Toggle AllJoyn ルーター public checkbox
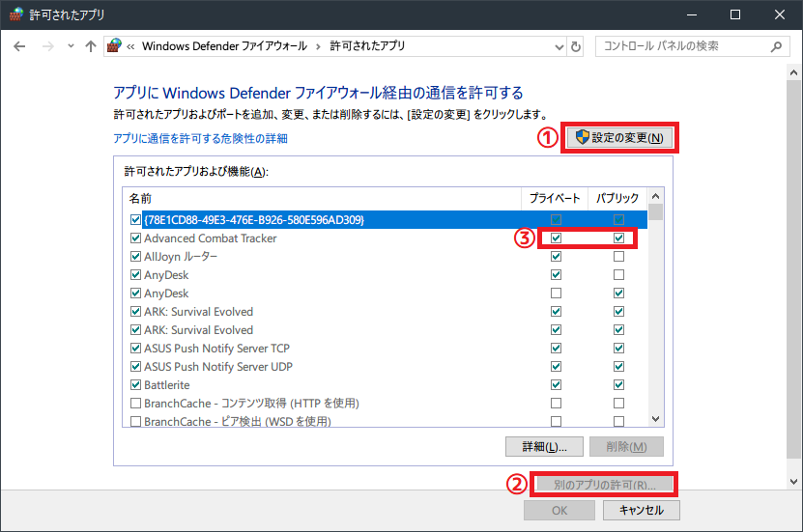 click(x=619, y=257)
